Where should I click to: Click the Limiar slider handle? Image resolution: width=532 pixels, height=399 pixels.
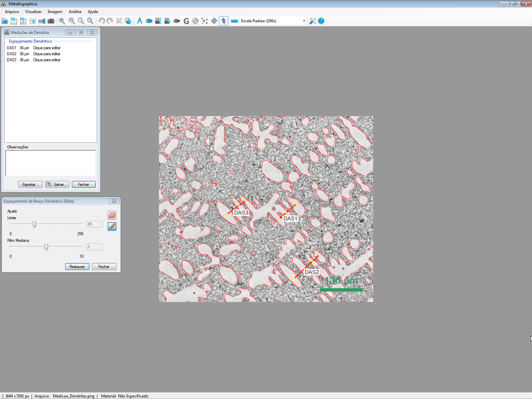34,224
